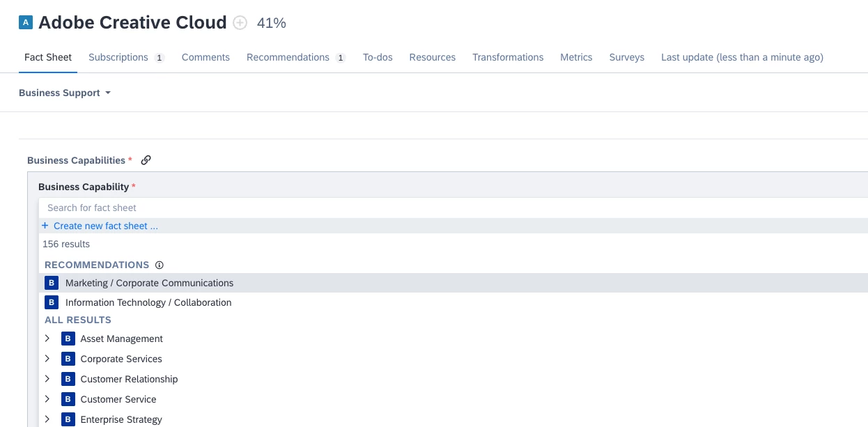Select Information Technology / Collaboration recommendation
The height and width of the screenshot is (427, 868).
point(453,302)
